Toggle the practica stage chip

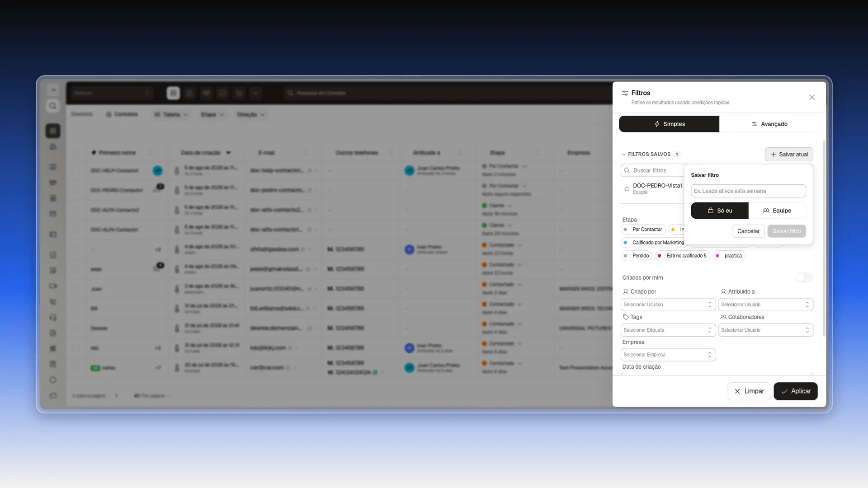(x=729, y=256)
